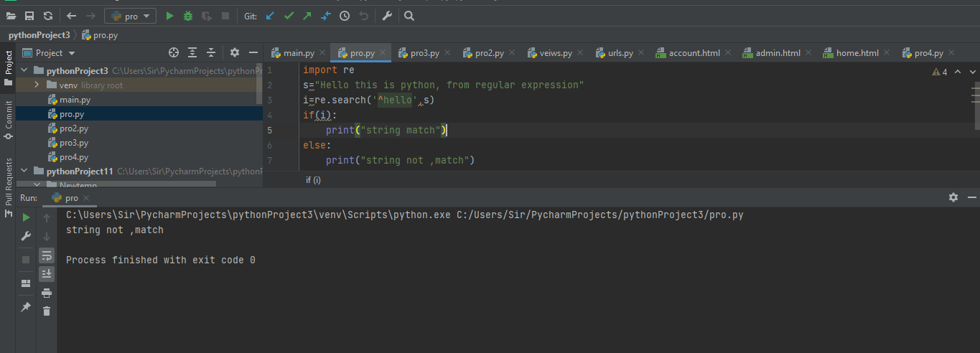Image resolution: width=980 pixels, height=353 pixels.
Task: Open file via the folder icon
Action: (11, 16)
